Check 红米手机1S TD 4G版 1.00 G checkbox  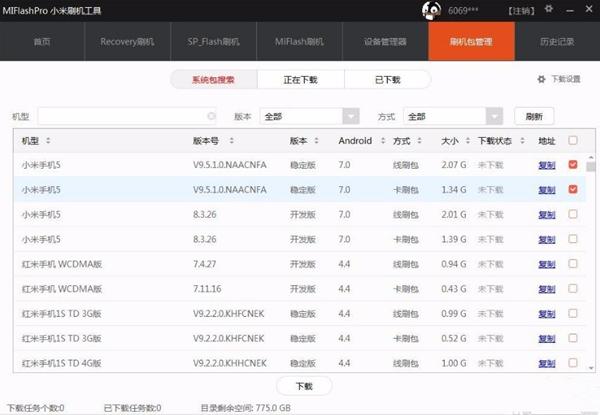[573, 362]
